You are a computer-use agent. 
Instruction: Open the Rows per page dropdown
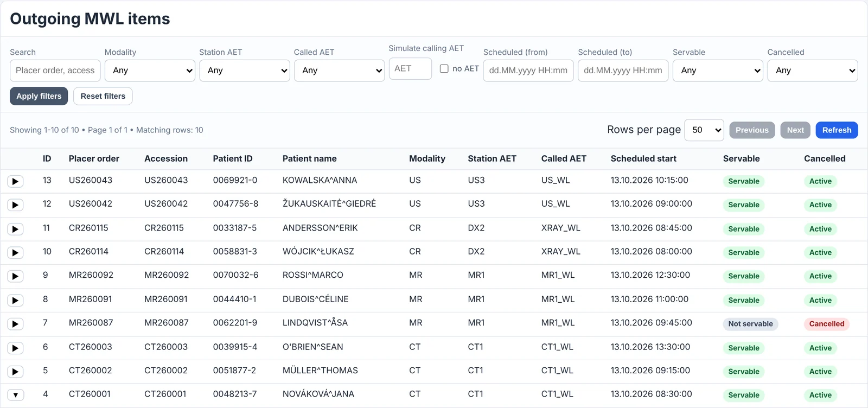point(704,130)
